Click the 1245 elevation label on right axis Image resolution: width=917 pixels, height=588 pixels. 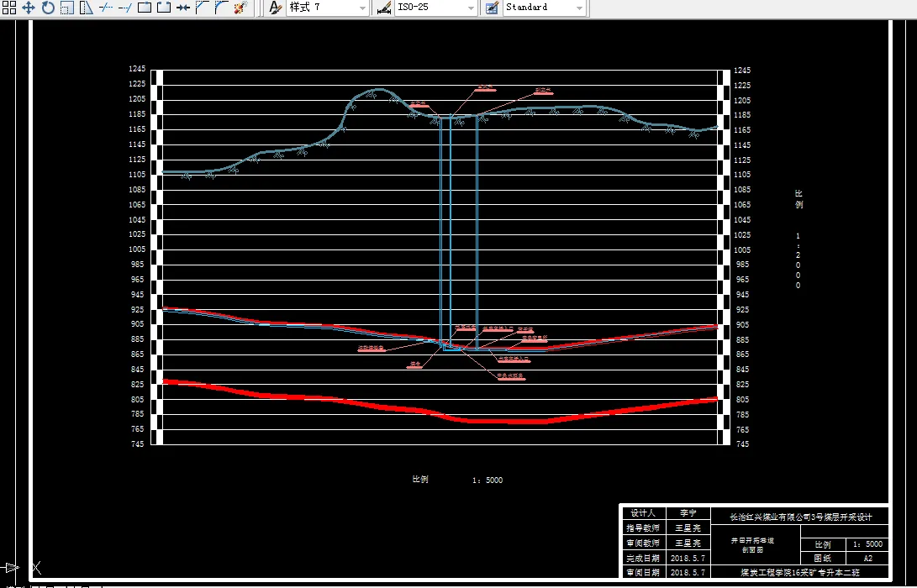tap(742, 70)
